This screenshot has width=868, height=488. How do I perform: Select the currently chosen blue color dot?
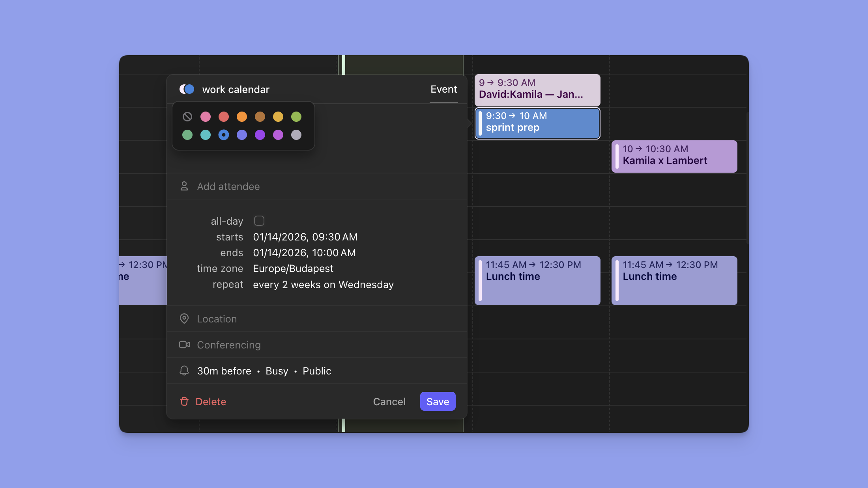224,135
